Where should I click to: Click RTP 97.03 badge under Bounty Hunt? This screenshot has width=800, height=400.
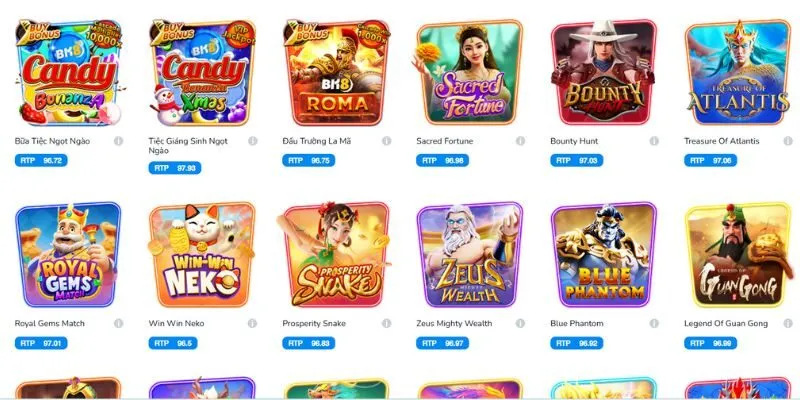coord(577,160)
